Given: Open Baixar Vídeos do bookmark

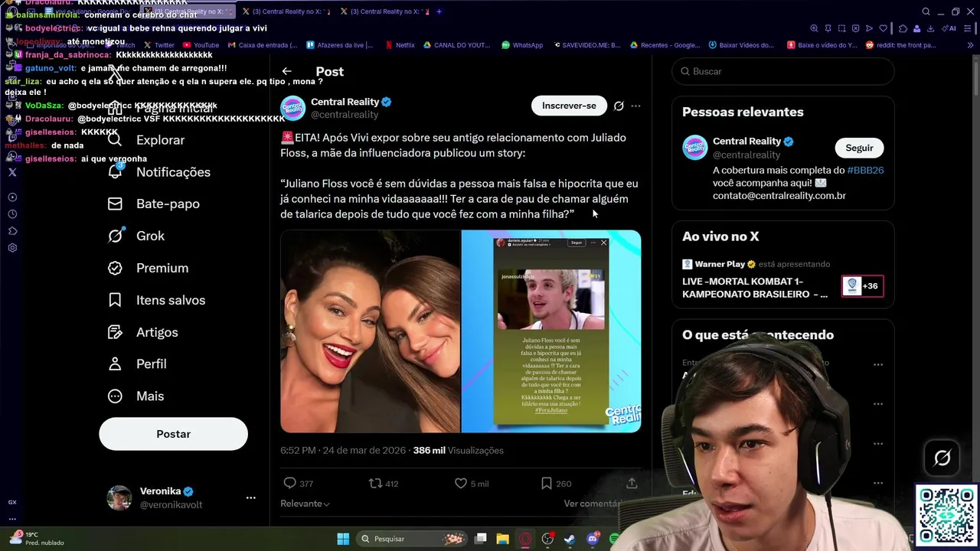Looking at the screenshot, I should coord(741,45).
